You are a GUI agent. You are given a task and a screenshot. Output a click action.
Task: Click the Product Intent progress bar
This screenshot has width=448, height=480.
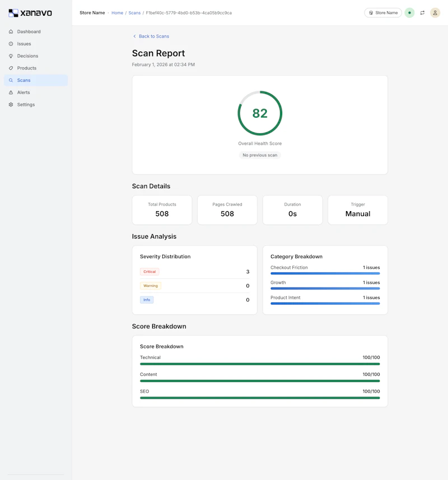coord(325,304)
